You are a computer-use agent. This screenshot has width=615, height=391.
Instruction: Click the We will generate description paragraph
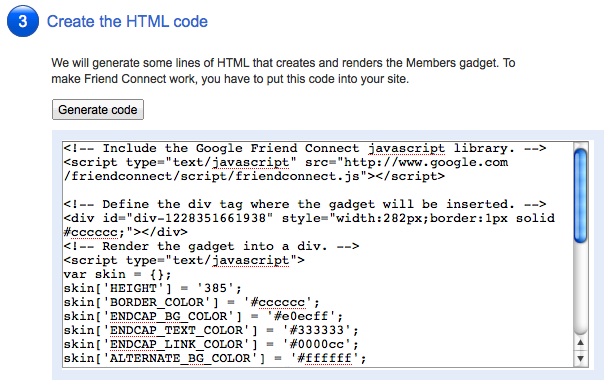point(283,71)
